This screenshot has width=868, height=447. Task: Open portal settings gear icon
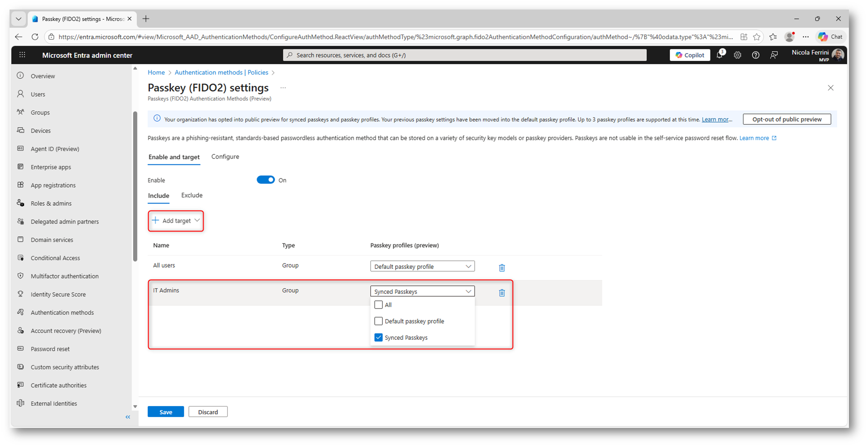[737, 55]
